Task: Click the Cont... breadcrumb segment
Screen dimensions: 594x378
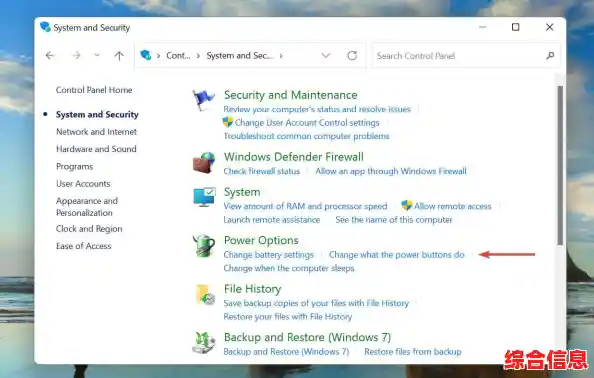Action: click(178, 56)
